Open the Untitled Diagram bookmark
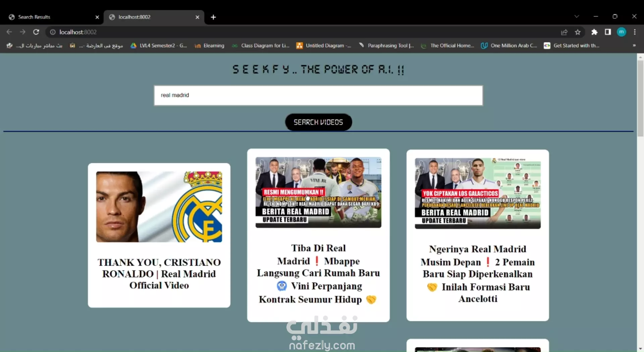This screenshot has width=644, height=352. click(324, 45)
